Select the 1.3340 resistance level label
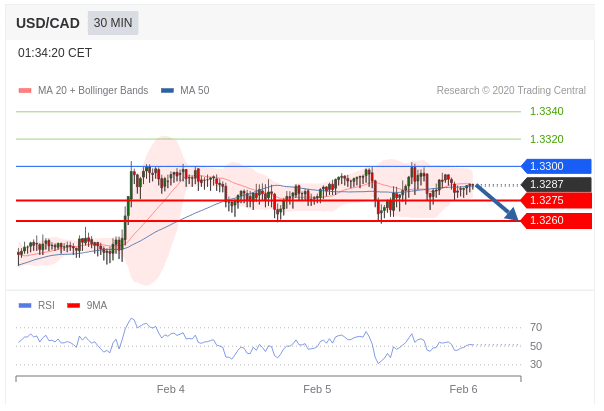This screenshot has height=411, width=604. [547, 111]
